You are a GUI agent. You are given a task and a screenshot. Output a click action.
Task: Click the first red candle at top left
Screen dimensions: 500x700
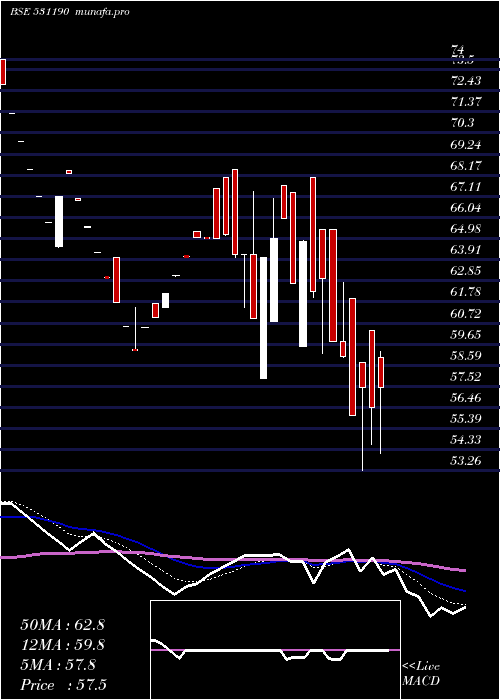[x=3, y=71]
